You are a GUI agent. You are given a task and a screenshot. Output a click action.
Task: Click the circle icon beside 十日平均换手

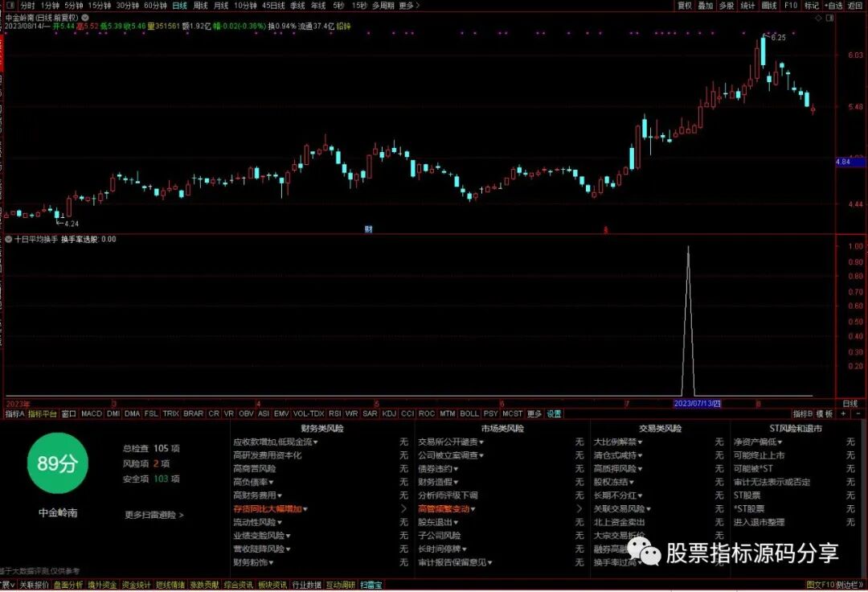click(x=8, y=239)
